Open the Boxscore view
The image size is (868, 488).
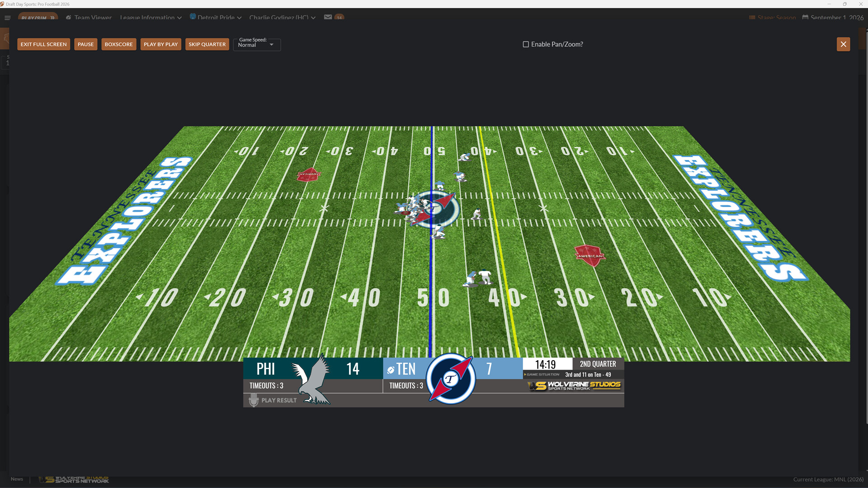click(x=118, y=44)
